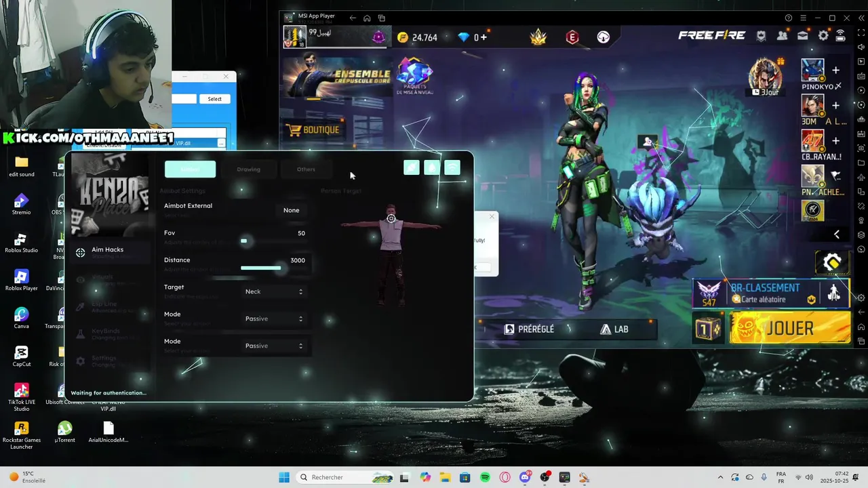Click PINOKYO friend avatar

click(x=812, y=70)
